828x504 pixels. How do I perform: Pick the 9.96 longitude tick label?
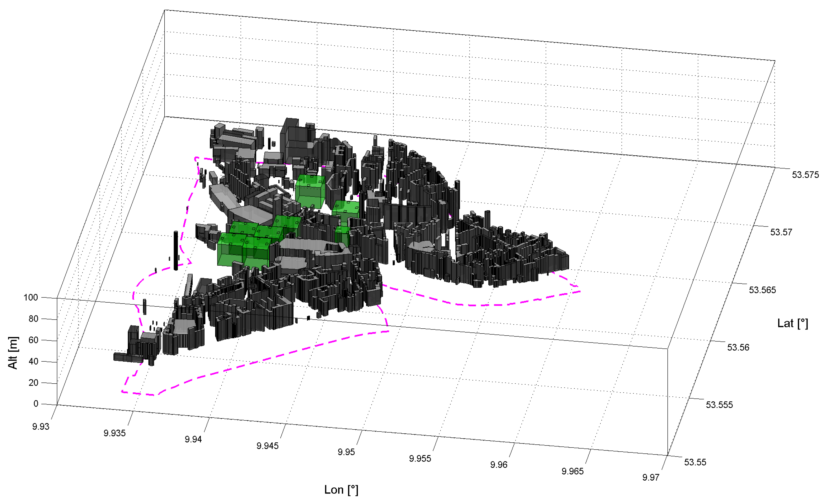tap(498, 465)
